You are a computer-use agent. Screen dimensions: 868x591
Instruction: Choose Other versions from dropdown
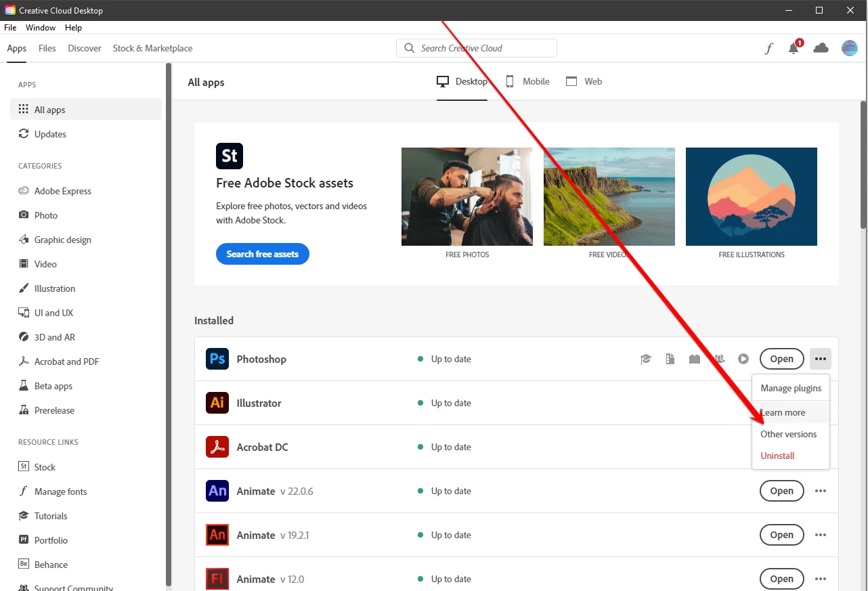(791, 434)
